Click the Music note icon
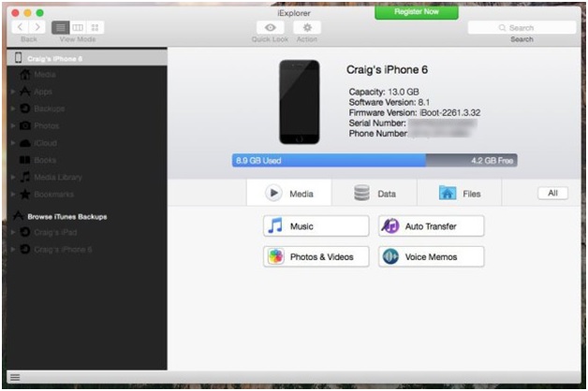Screen dimensions: 588x391 tap(275, 226)
